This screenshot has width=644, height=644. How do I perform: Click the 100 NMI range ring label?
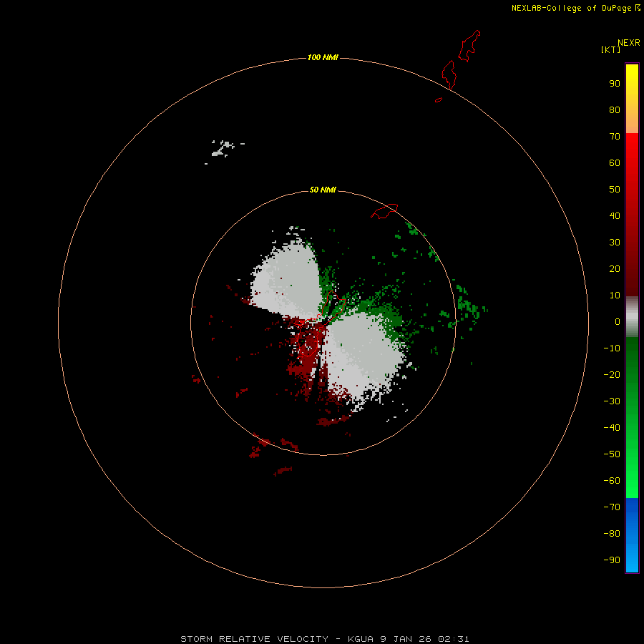[323, 57]
